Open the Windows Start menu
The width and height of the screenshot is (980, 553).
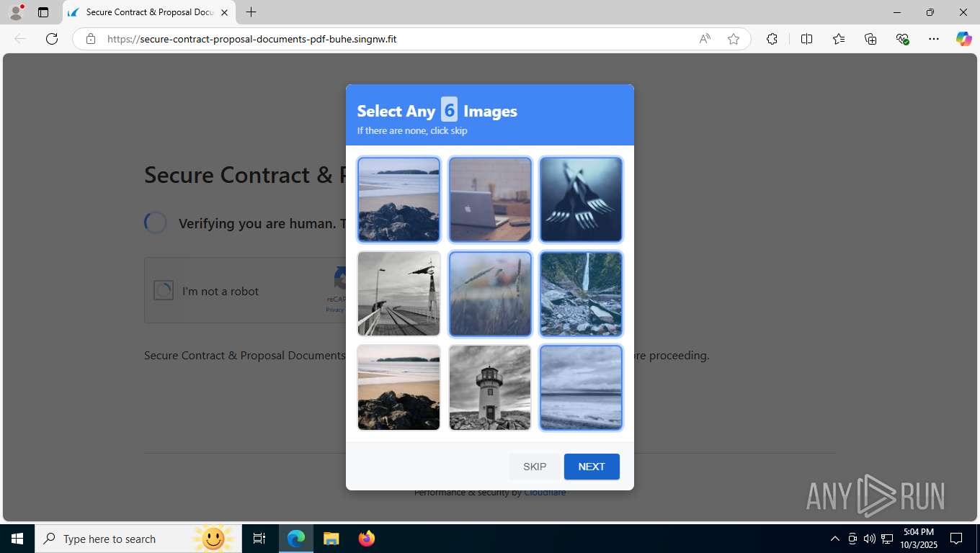pyautogui.click(x=17, y=539)
